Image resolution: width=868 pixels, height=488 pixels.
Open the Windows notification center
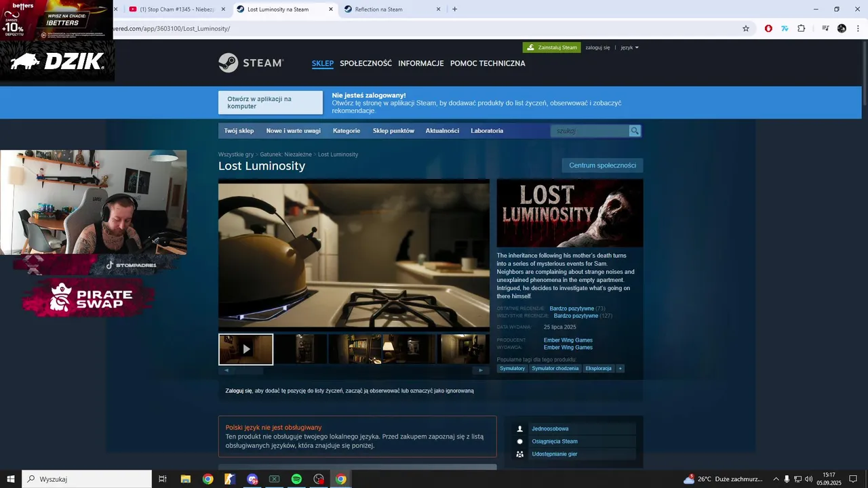[x=853, y=479]
